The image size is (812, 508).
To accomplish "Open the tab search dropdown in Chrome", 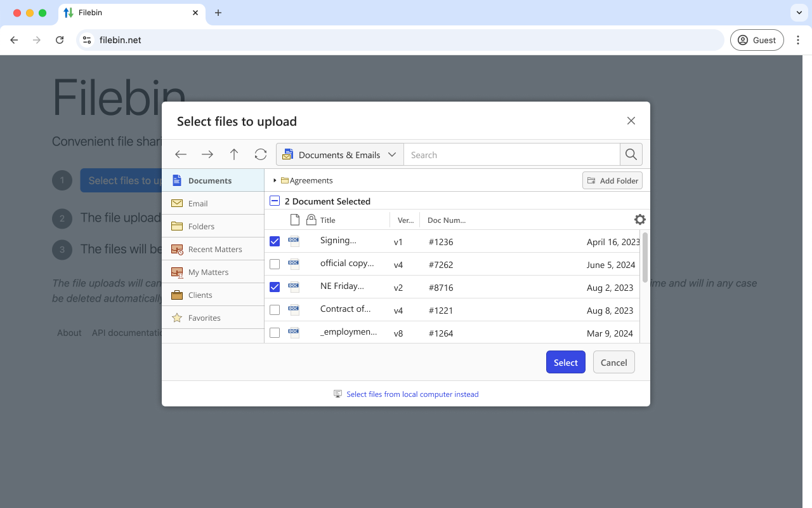I will coord(799,13).
